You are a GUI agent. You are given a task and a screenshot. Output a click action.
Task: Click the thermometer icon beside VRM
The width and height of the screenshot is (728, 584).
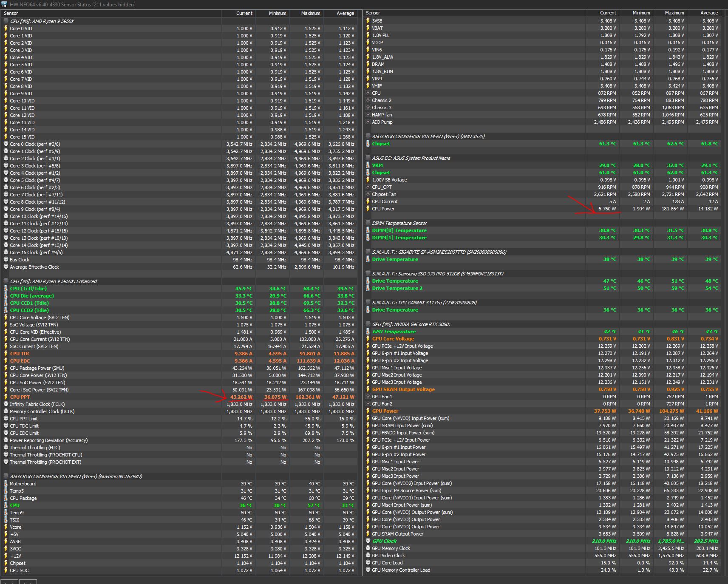368,165
